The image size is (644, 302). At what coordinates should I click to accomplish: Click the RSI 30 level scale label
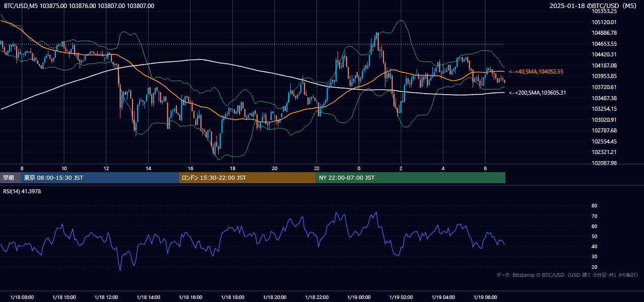tap(594, 257)
